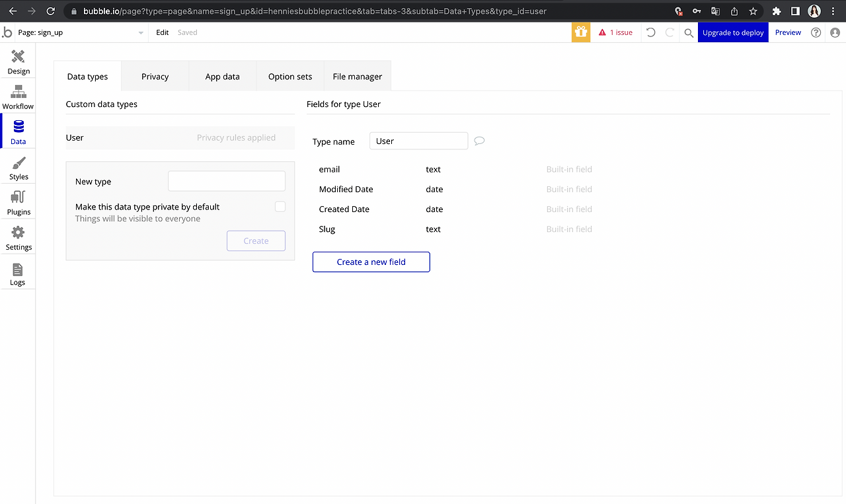Click the 'Slug' field name

tap(327, 229)
